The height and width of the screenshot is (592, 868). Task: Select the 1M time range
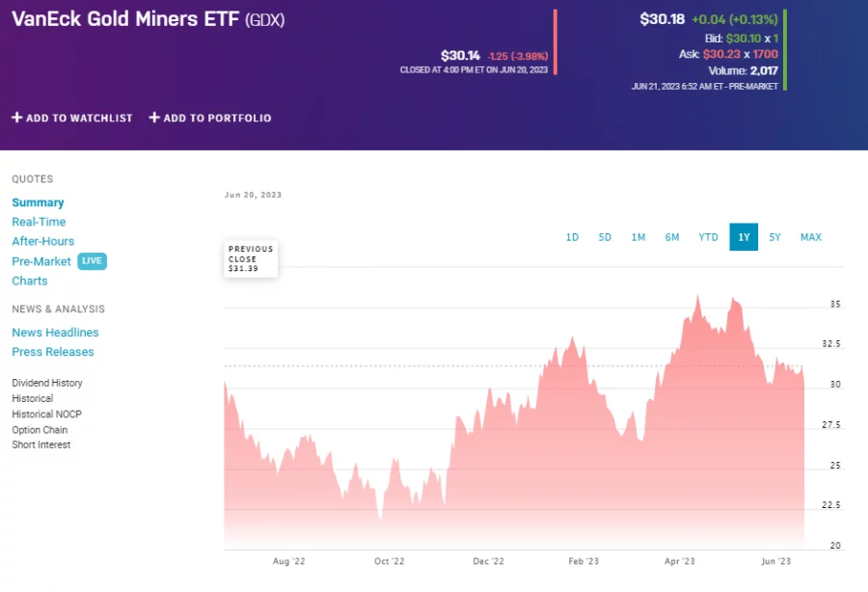pos(638,237)
